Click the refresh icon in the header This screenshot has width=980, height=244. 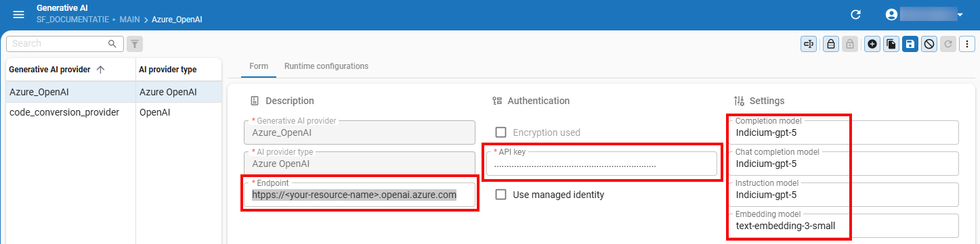(x=855, y=14)
